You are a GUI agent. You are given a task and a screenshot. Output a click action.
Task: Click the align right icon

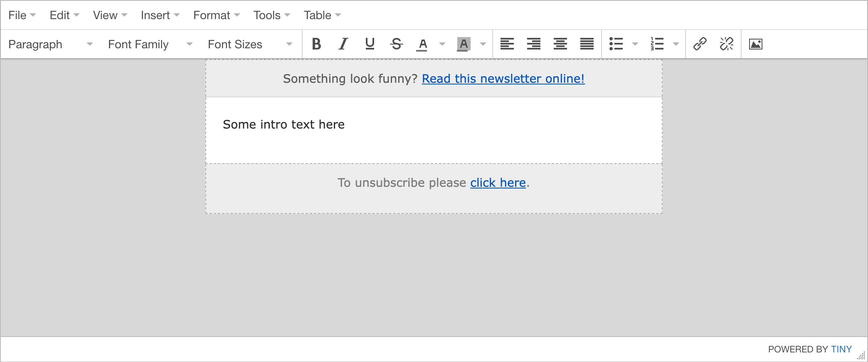click(x=533, y=44)
